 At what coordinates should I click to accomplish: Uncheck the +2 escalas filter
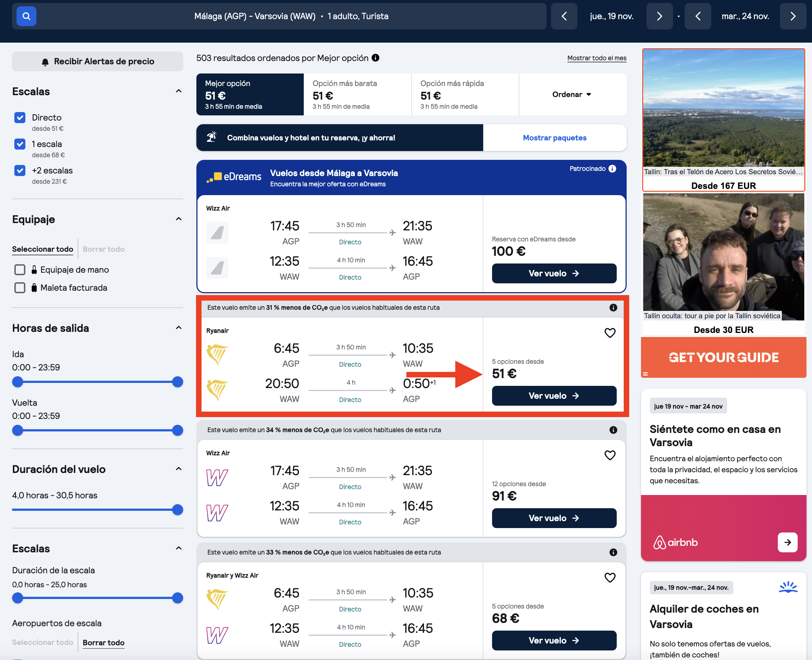tap(20, 171)
